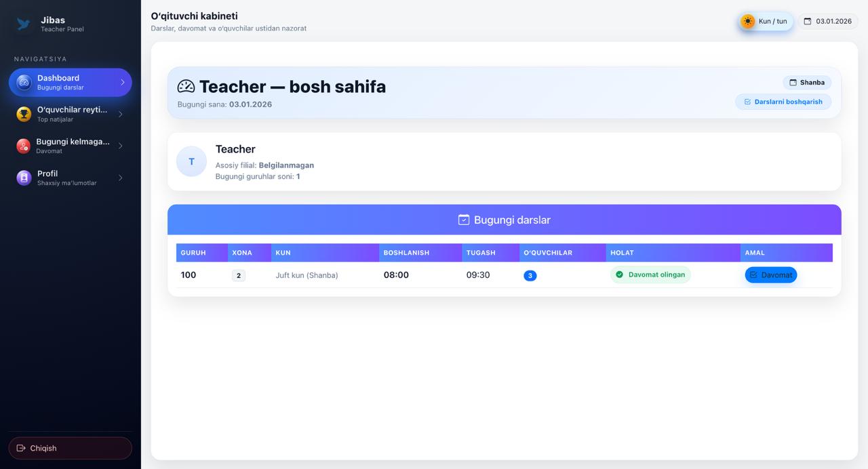Click the Jibas bird logo icon

(x=24, y=24)
